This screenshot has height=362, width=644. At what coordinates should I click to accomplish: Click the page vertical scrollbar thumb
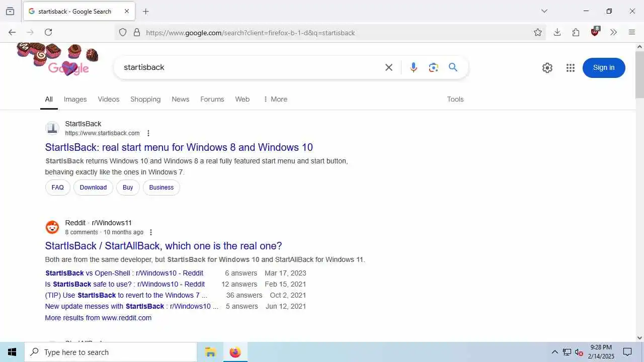(639, 74)
